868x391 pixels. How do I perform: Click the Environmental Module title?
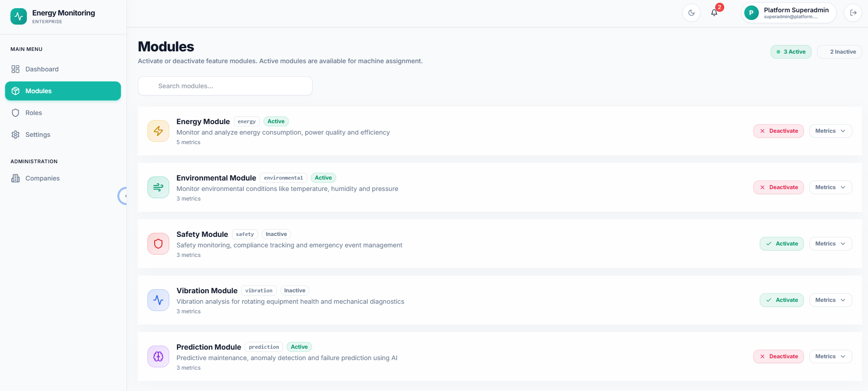tap(216, 178)
